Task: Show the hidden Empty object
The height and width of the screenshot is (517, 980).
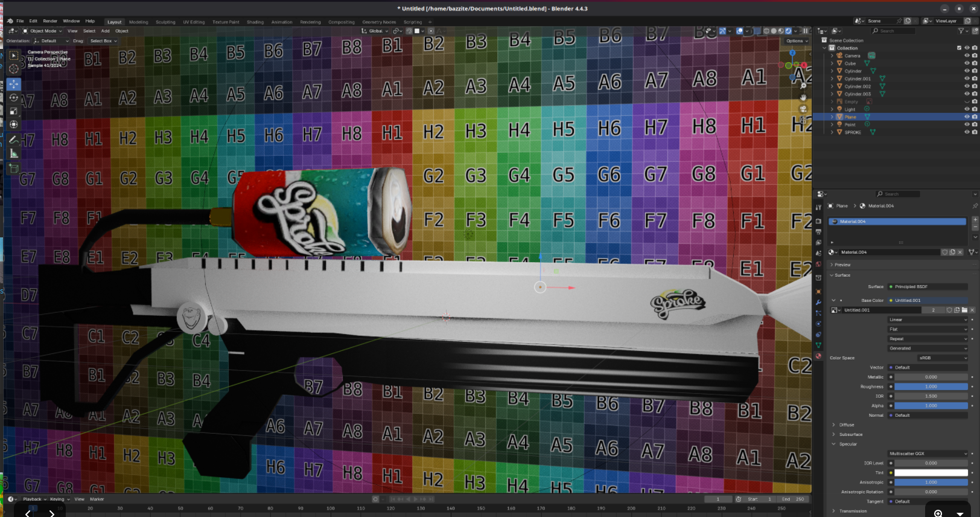Action: click(x=967, y=101)
